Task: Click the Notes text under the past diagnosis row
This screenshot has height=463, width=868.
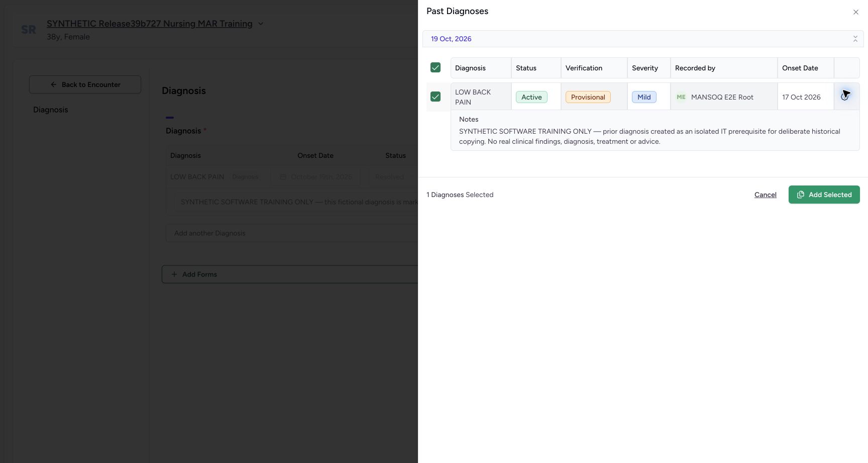Action: click(x=649, y=136)
